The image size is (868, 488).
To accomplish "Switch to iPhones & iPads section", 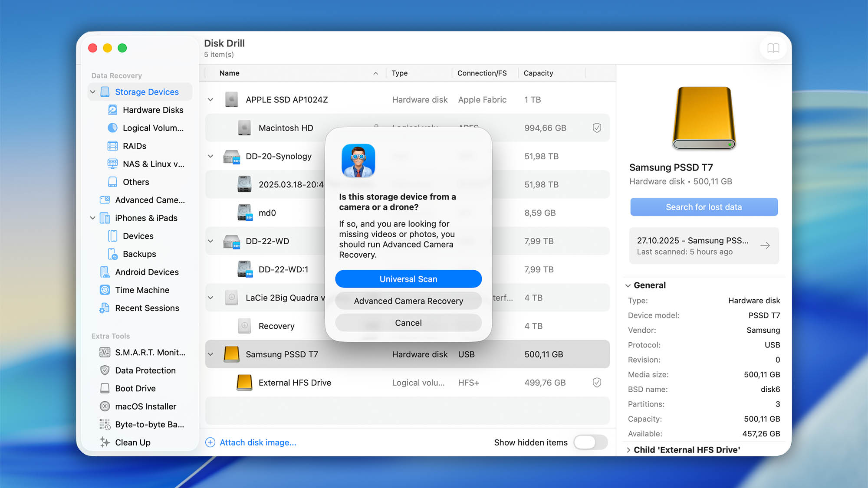I will [x=146, y=218].
